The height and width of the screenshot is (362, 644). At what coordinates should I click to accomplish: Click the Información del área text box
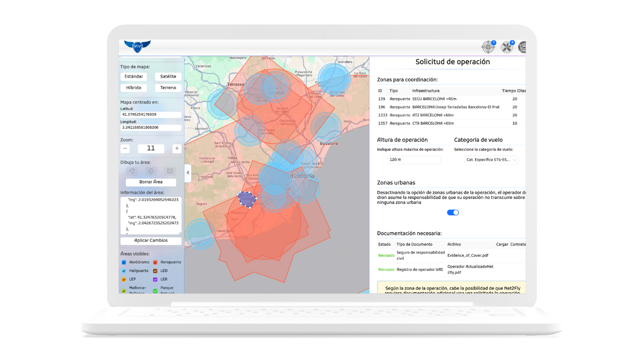coord(151,215)
